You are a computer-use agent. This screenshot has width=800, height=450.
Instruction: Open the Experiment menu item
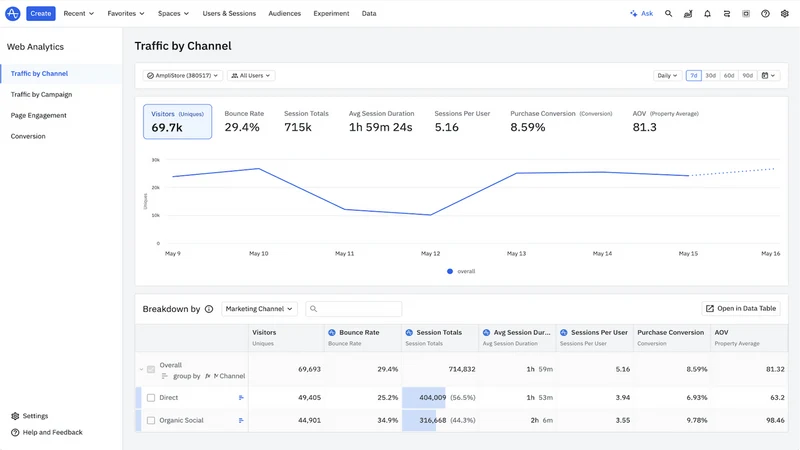pos(331,13)
